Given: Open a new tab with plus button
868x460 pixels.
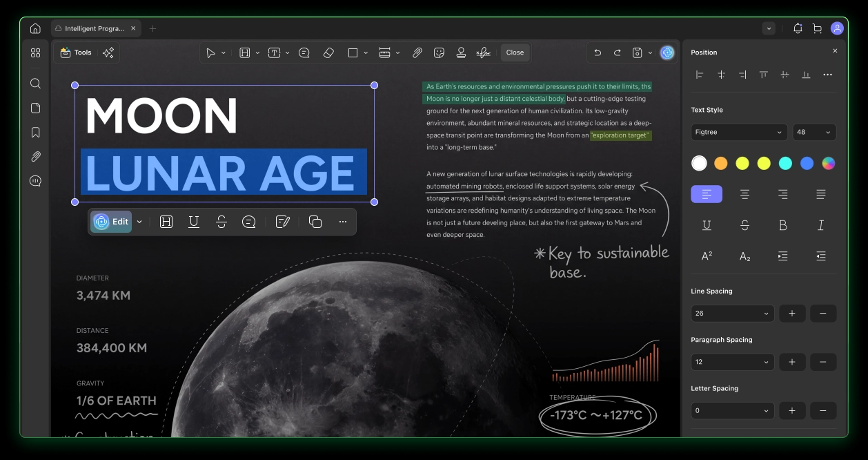Looking at the screenshot, I should click(153, 28).
